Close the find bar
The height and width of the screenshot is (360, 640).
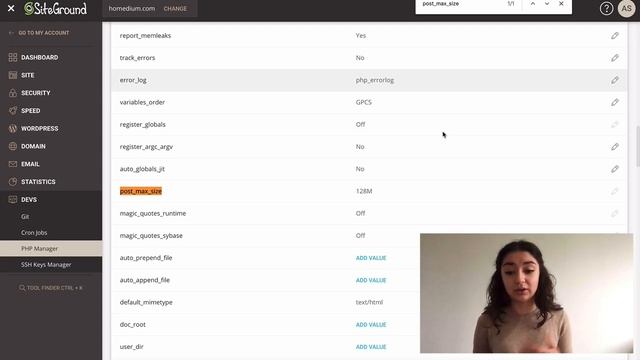(x=561, y=4)
